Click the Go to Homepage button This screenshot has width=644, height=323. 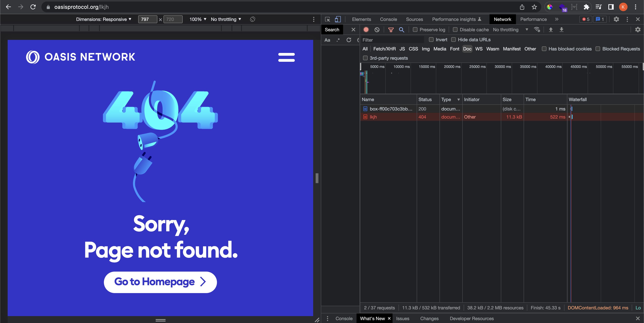pyautogui.click(x=160, y=282)
